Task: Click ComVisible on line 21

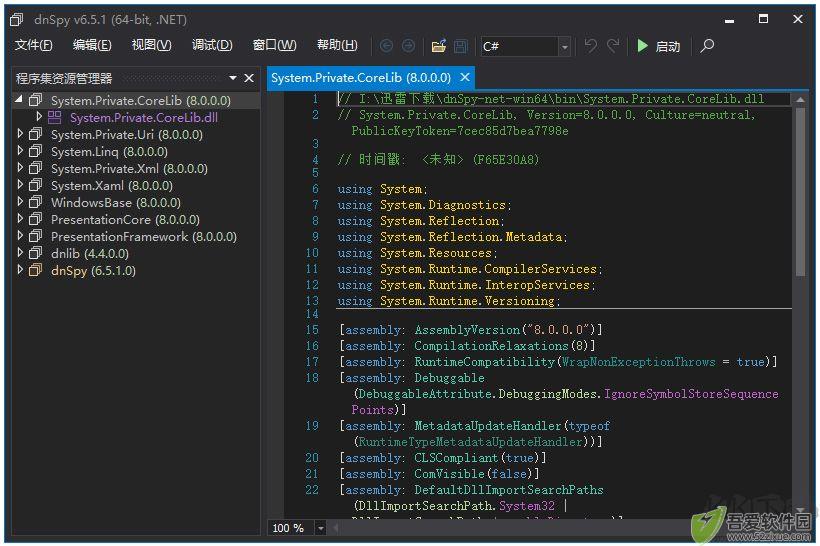Action: pos(449,474)
